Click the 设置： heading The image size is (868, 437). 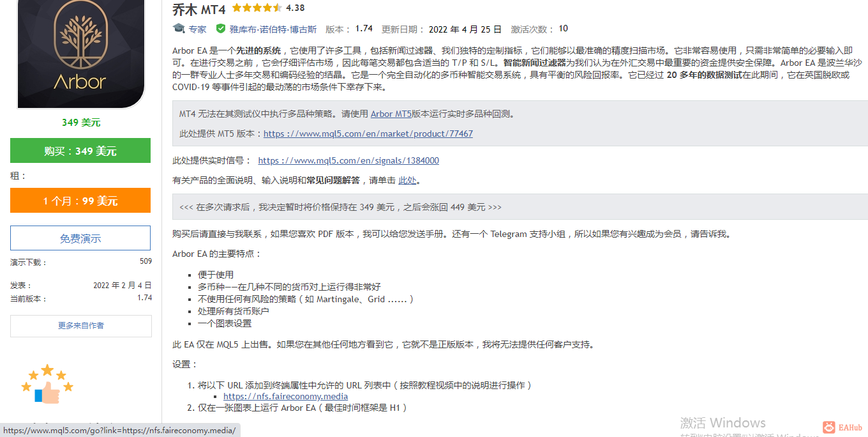[185, 364]
